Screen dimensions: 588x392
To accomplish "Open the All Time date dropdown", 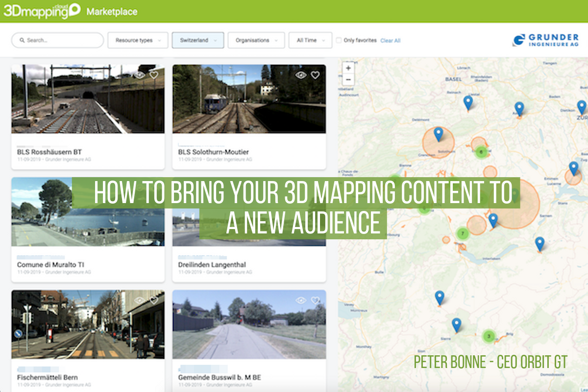I will (x=310, y=40).
